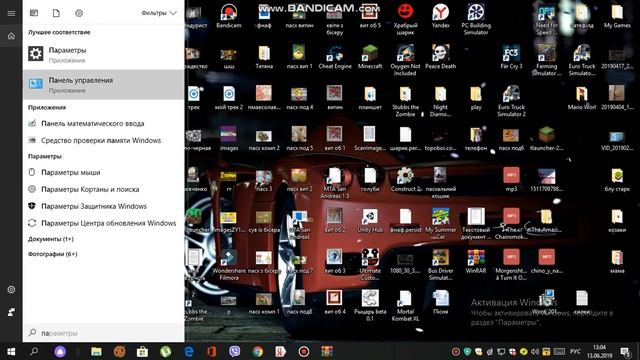The height and width of the screenshot is (360, 640).
Task: Click the volume icon in system tray
Action: click(x=535, y=351)
